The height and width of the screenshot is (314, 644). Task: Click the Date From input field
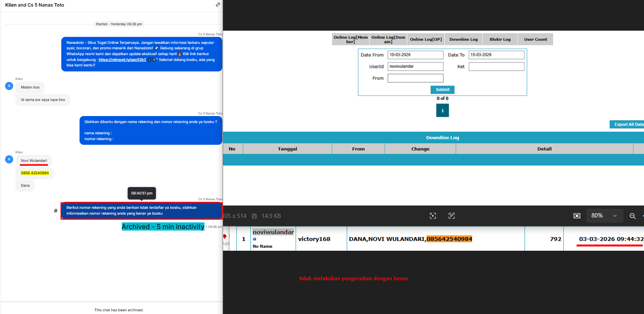pyautogui.click(x=415, y=55)
